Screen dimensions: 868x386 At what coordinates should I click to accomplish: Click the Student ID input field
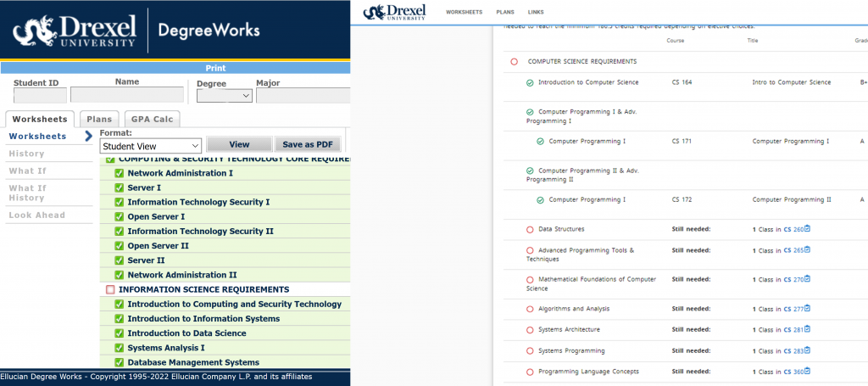pyautogui.click(x=41, y=95)
